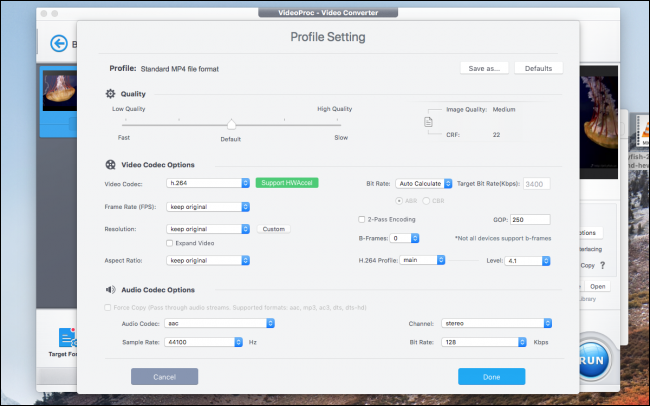Click the GOP input field
This screenshot has height=406, width=650.
(530, 219)
